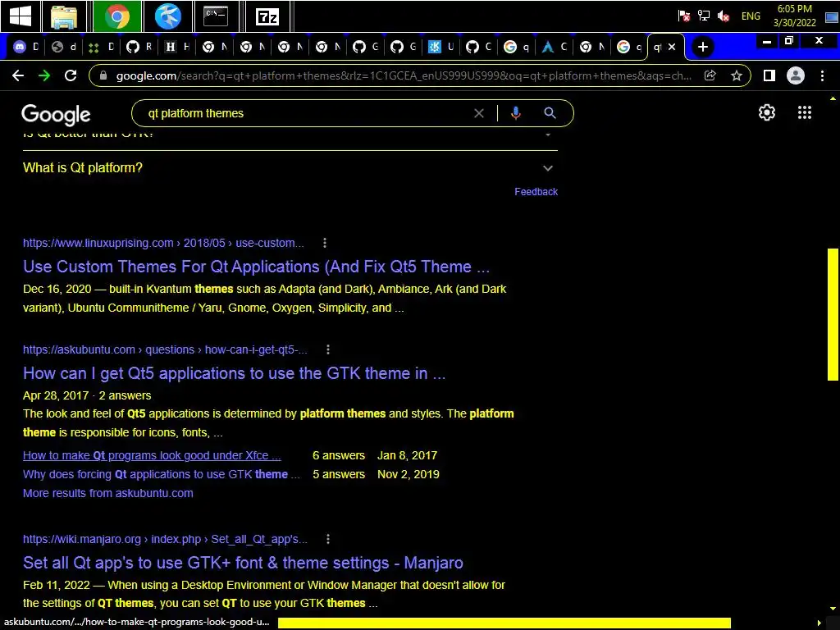The height and width of the screenshot is (630, 840).
Task: Switch to the KDE tab
Action: point(441,47)
